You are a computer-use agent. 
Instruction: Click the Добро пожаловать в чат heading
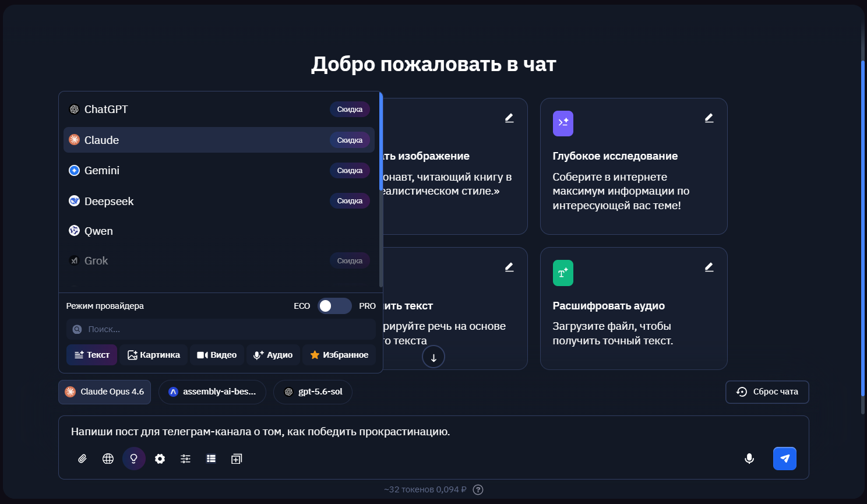pos(433,64)
